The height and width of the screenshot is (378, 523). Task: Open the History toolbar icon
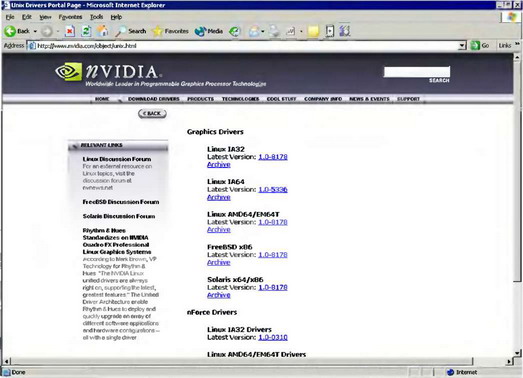[x=235, y=31]
